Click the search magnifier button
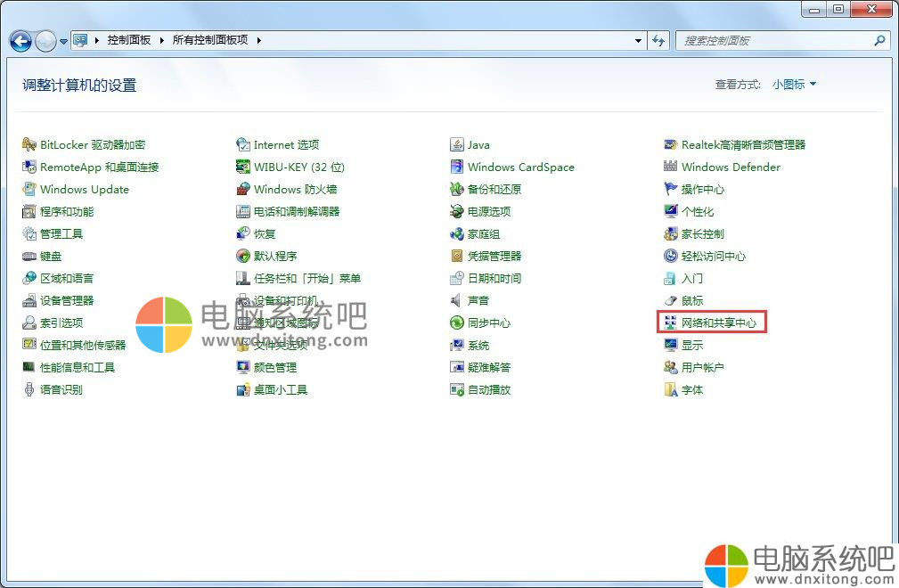 (879, 40)
